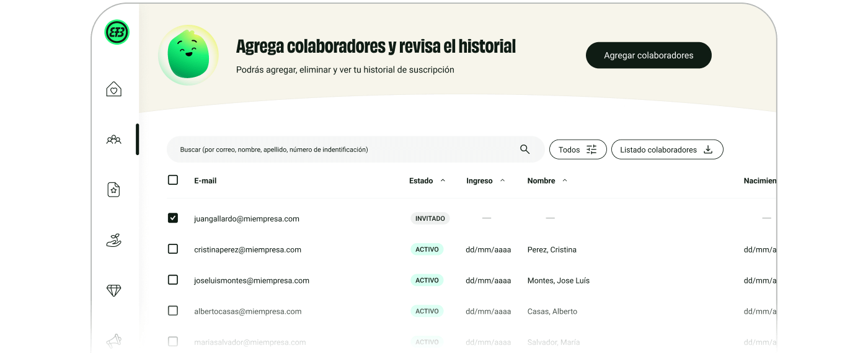This screenshot has width=868, height=353.
Task: Click the Agregar colaboradores button
Action: [648, 55]
